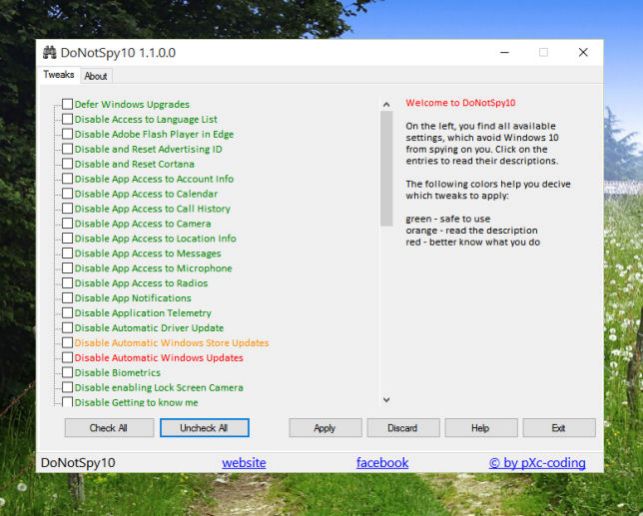
Task: Tick Disable Application Telemetry checkbox
Action: pyautogui.click(x=67, y=313)
